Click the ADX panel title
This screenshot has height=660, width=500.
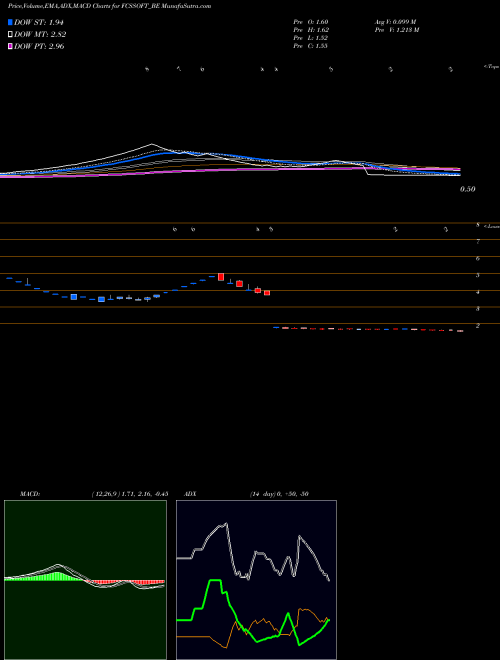point(190,494)
